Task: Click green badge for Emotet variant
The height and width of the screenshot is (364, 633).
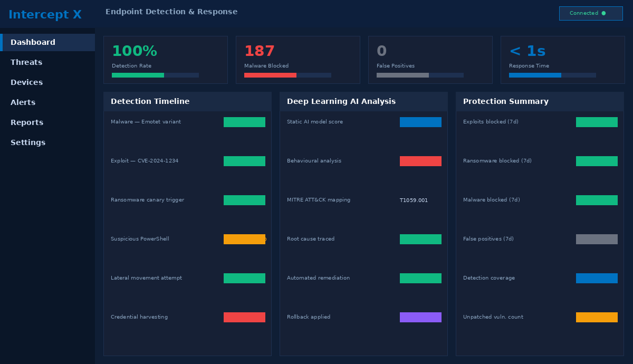Action: (244, 122)
